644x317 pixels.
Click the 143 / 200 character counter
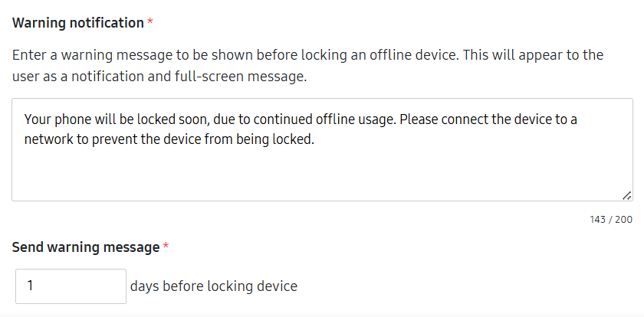[610, 220]
